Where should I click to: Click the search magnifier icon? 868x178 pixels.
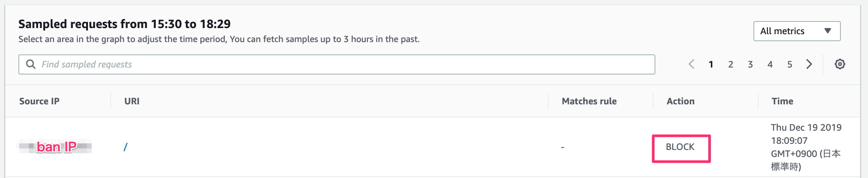[31, 64]
